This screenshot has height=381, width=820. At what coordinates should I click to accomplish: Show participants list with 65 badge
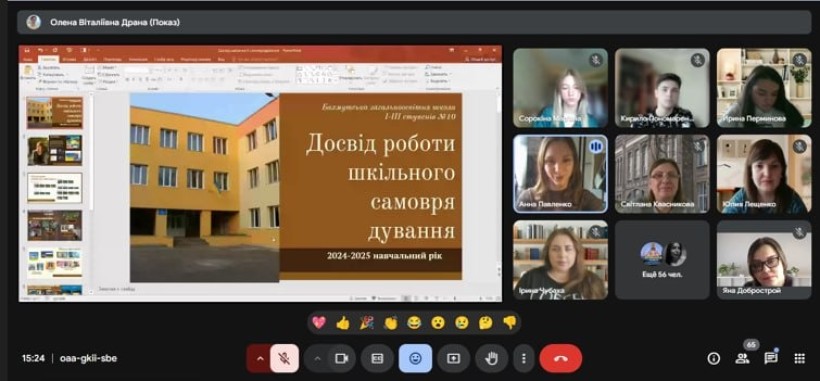point(742,358)
